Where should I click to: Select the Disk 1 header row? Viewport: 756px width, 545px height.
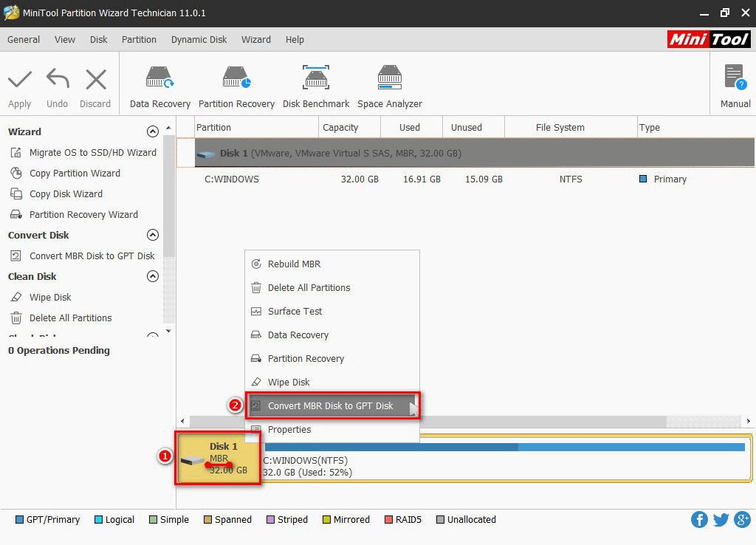[475, 153]
